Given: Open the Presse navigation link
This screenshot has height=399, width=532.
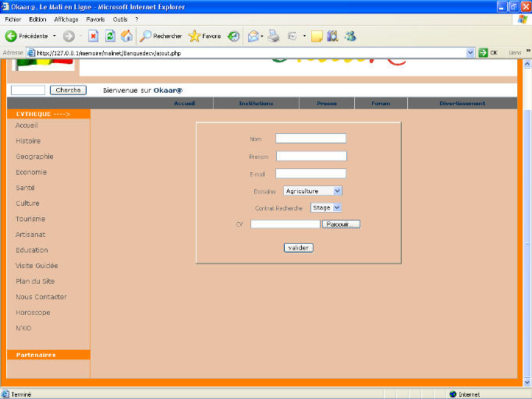Looking at the screenshot, I should click(327, 104).
